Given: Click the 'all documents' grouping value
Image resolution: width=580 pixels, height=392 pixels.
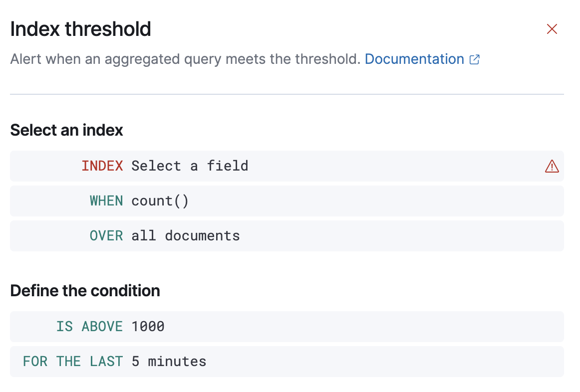Looking at the screenshot, I should 186,236.
